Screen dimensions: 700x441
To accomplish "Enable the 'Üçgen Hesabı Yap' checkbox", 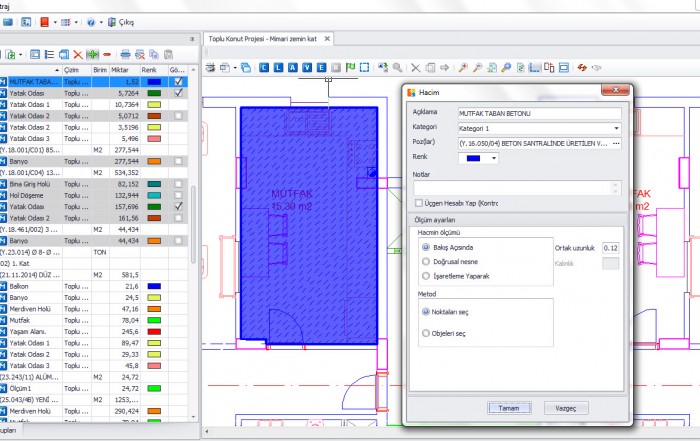I will (x=419, y=203).
